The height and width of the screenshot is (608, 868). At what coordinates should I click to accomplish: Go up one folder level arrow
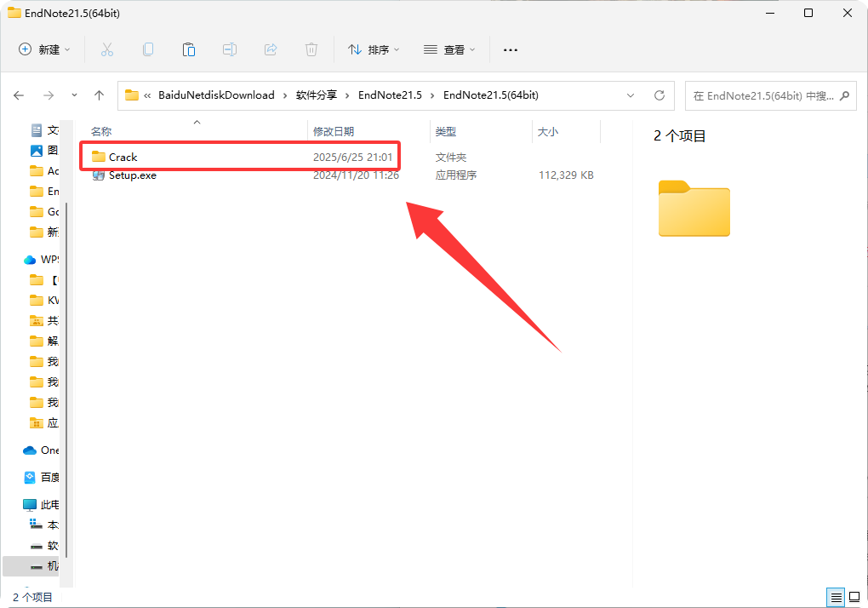click(x=99, y=95)
